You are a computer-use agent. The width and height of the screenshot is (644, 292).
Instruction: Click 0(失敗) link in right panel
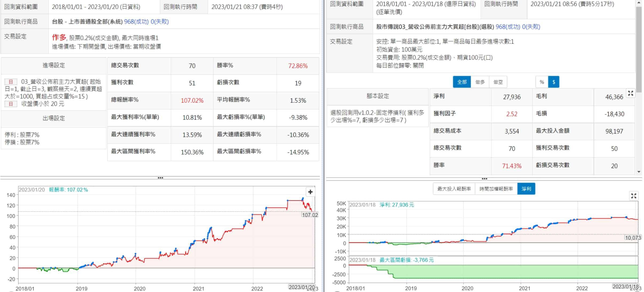tap(531, 27)
